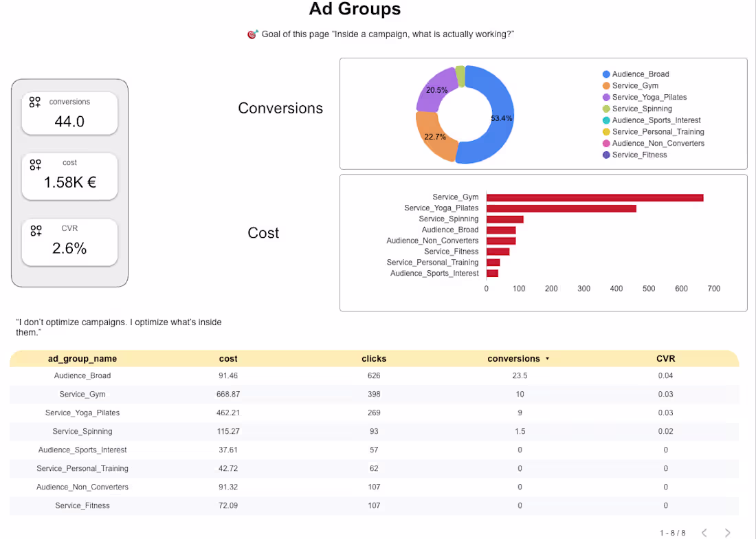Go to previous table page arrow
Viewport: 756px width, 539px height.
tap(704, 532)
